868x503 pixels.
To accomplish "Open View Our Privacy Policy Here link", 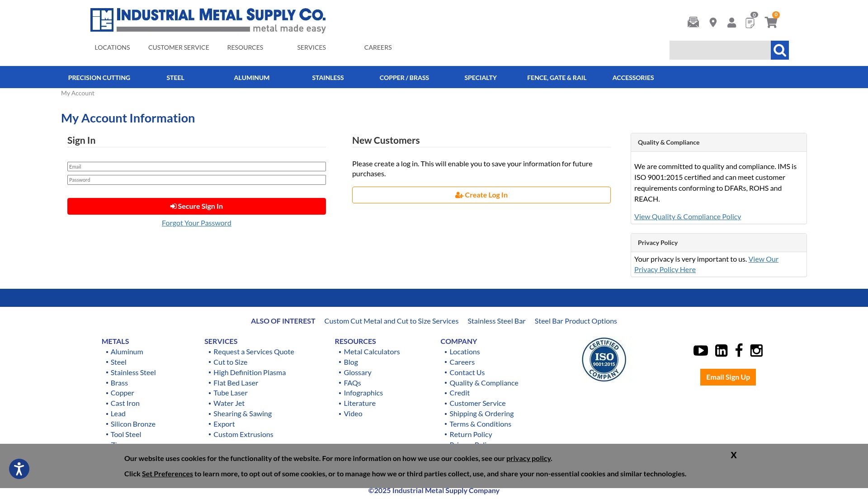I will coord(706,264).
